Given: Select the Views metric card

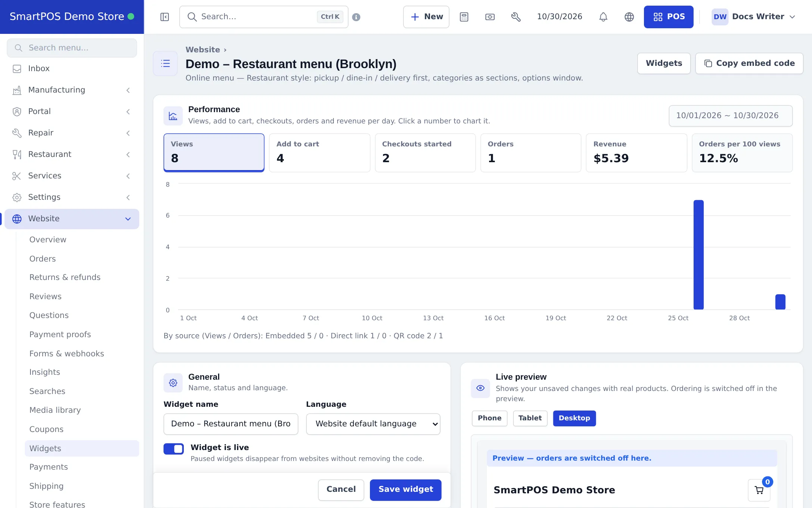Looking at the screenshot, I should [x=214, y=153].
